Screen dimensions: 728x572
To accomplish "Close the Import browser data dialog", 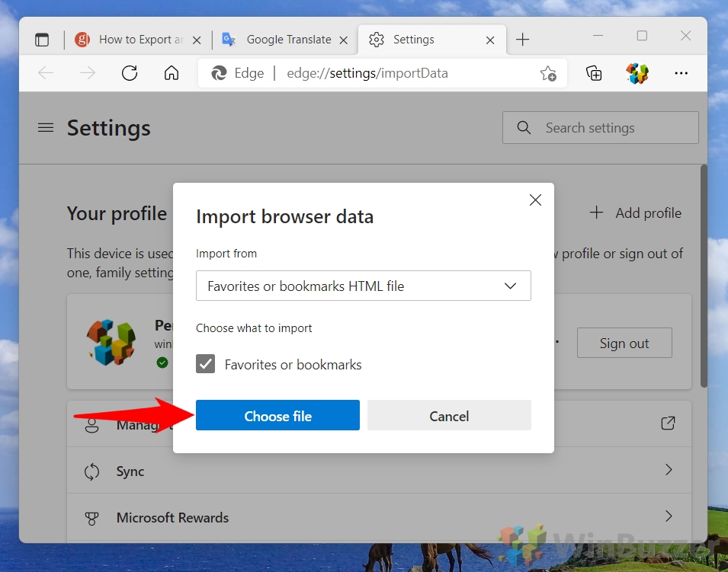I will click(x=535, y=200).
